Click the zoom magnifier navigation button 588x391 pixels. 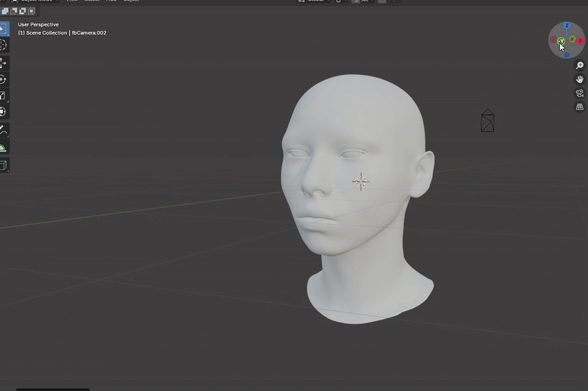click(580, 65)
